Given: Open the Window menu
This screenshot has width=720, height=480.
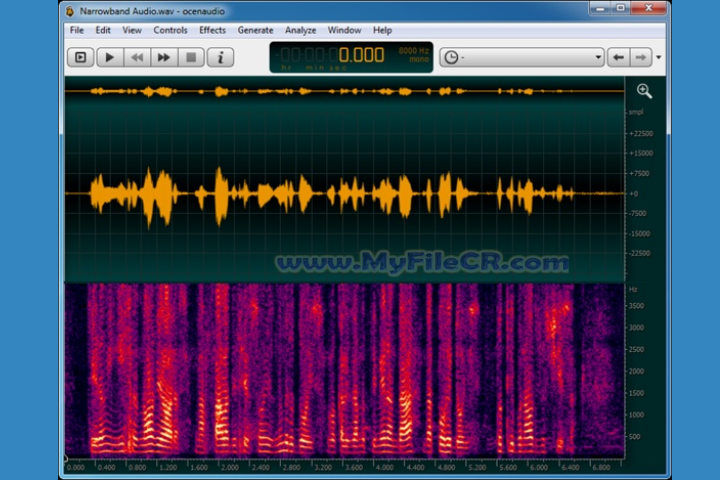Looking at the screenshot, I should (344, 30).
